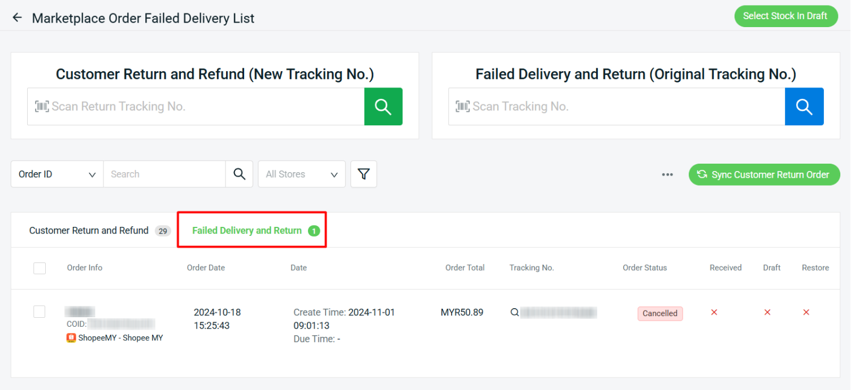The height and width of the screenshot is (390, 868).
Task: Click the Select Stock In Draft button
Action: pos(786,16)
